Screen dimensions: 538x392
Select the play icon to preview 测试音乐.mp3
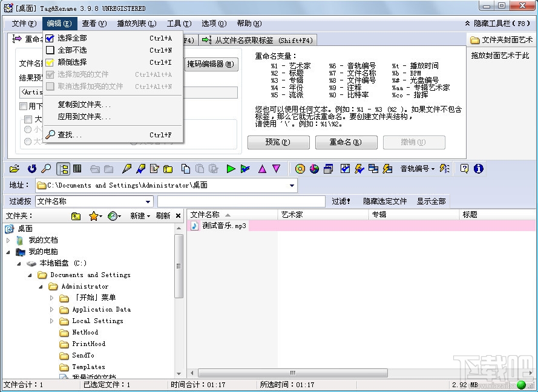pos(232,168)
